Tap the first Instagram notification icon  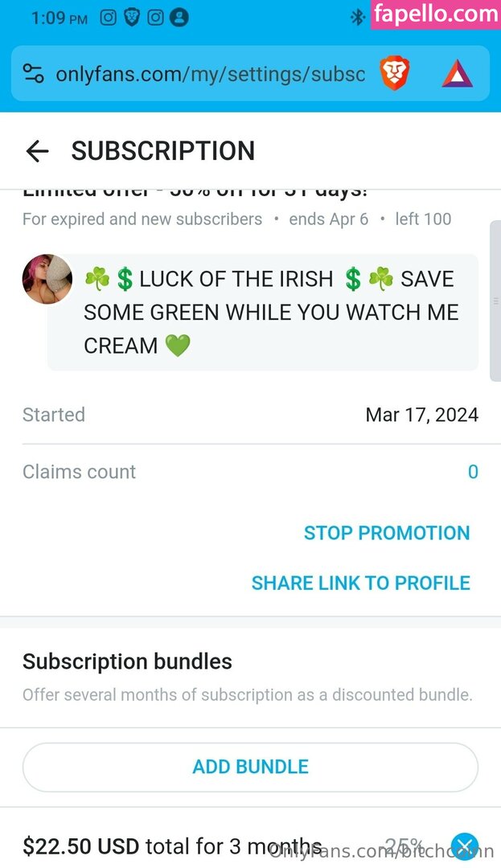click(x=108, y=18)
